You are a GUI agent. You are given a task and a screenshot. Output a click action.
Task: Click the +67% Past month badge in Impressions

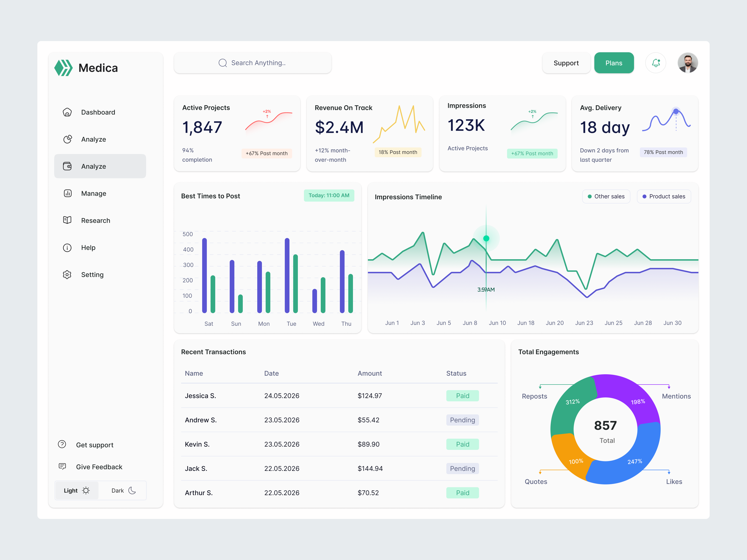[532, 153]
